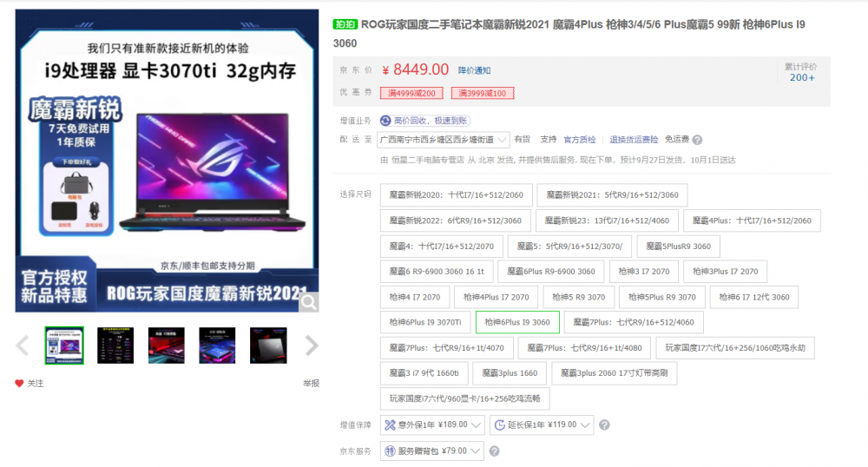Choose 魔霸6Plus R9-6900 3060 option
The image size is (868, 467).
click(x=551, y=272)
